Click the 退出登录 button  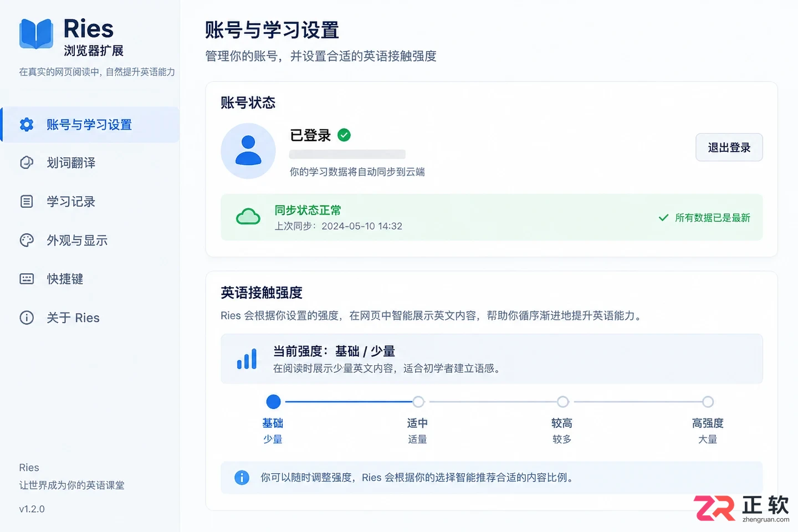click(729, 147)
